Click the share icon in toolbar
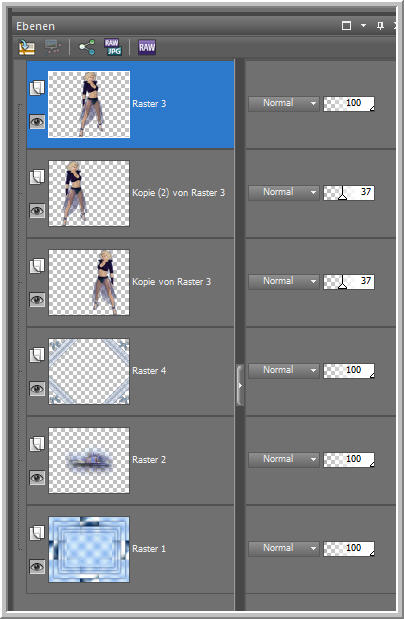 [x=86, y=47]
